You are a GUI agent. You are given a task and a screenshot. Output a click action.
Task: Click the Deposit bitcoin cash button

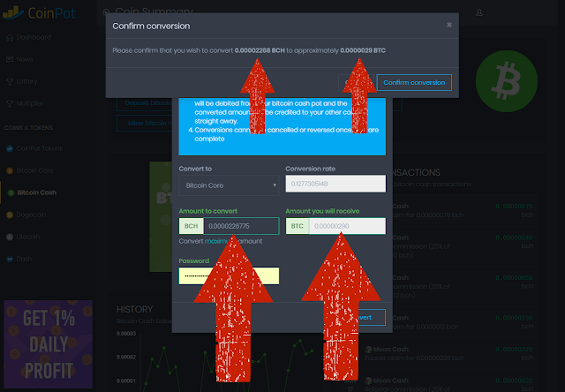coord(145,103)
